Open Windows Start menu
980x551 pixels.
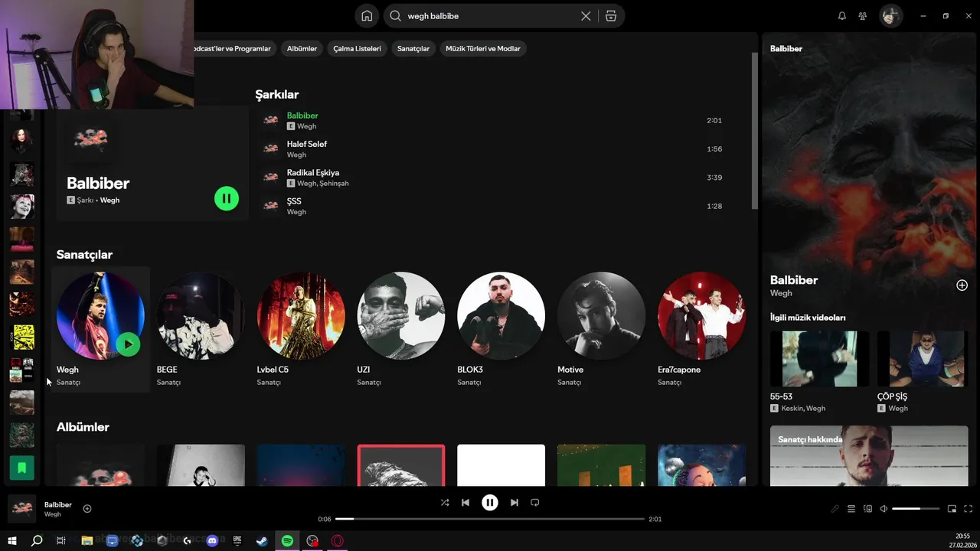[x=12, y=541]
